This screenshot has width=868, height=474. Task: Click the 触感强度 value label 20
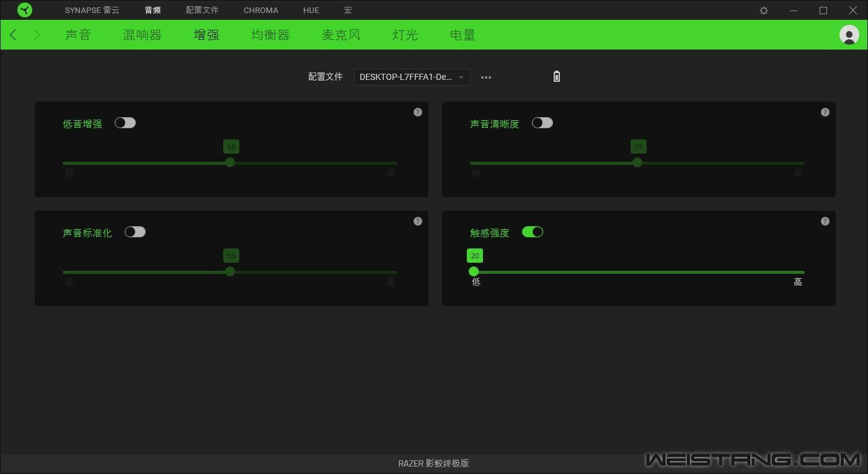point(475,255)
